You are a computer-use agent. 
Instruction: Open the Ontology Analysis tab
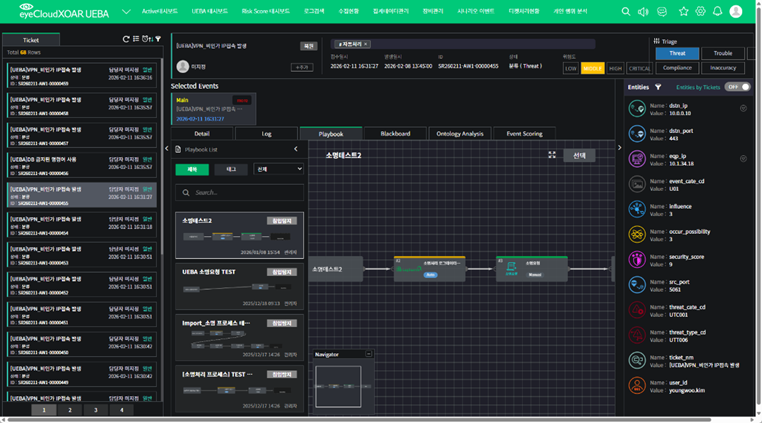coord(459,133)
